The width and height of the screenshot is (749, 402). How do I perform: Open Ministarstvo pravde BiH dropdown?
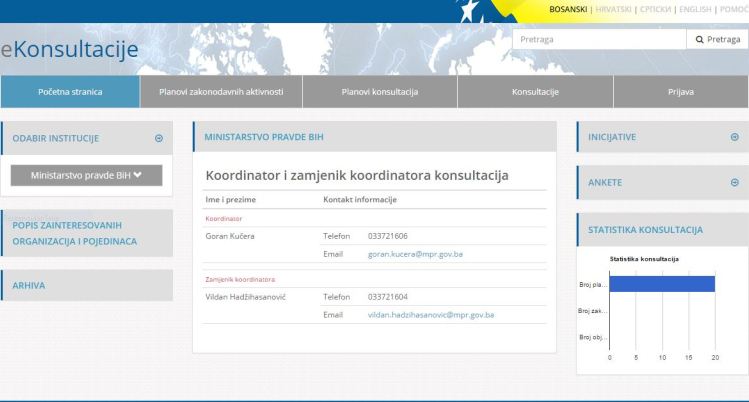coord(86,175)
